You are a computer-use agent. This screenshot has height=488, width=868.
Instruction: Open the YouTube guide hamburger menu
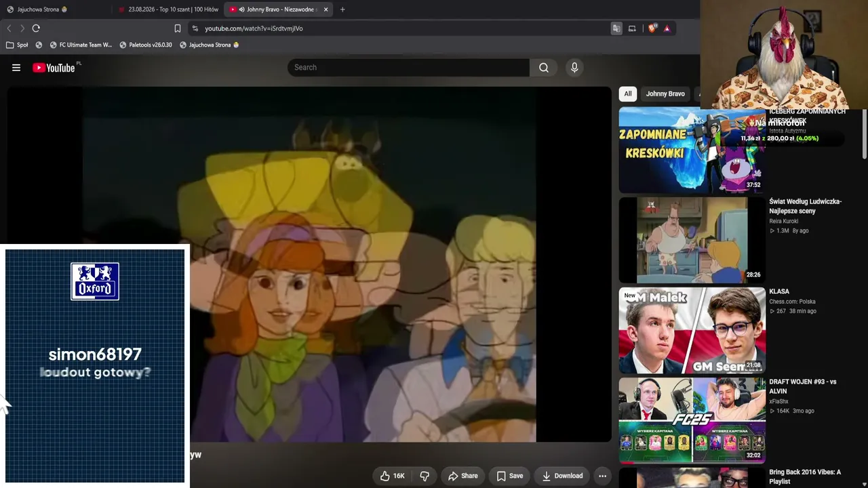click(16, 68)
